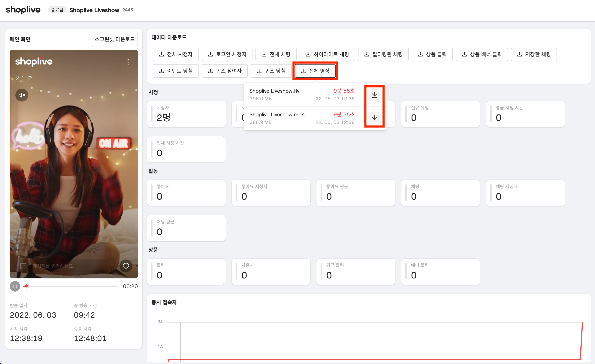
Task: Download 상품 배너 클릭 data
Action: tap(482, 54)
